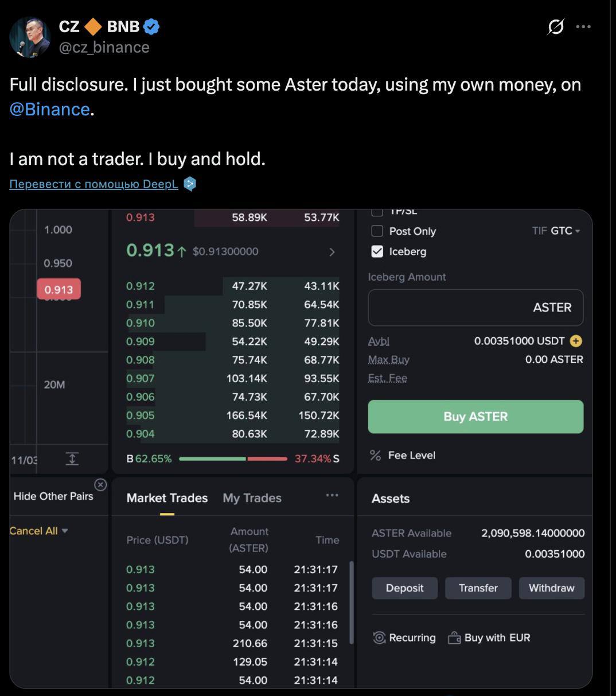Image resolution: width=616 pixels, height=696 pixels.
Task: Click the Grok icon on the tweet
Action: pyautogui.click(x=556, y=27)
